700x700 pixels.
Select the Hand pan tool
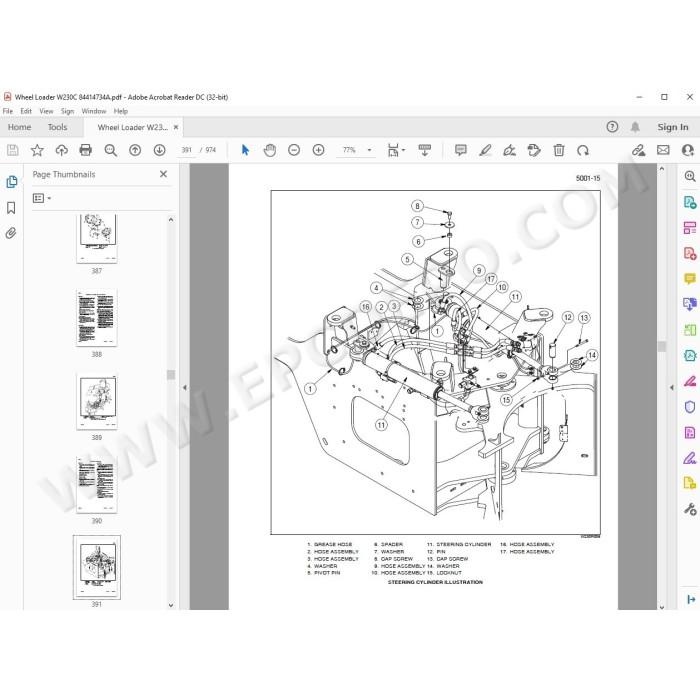click(270, 150)
